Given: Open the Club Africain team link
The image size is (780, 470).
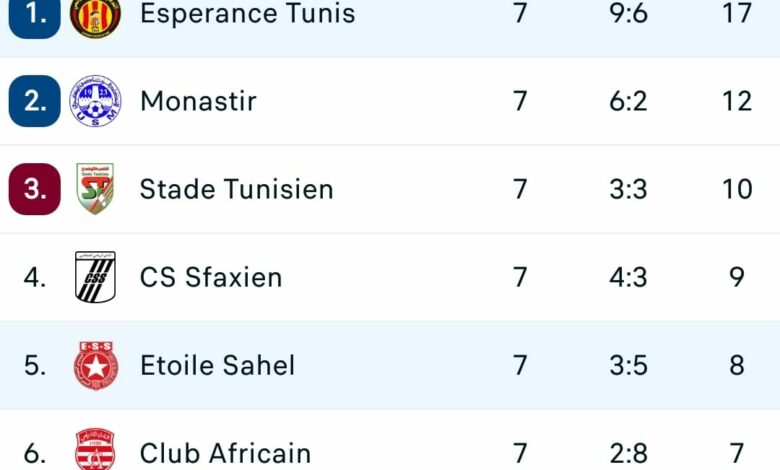Looking at the screenshot, I should [x=225, y=453].
